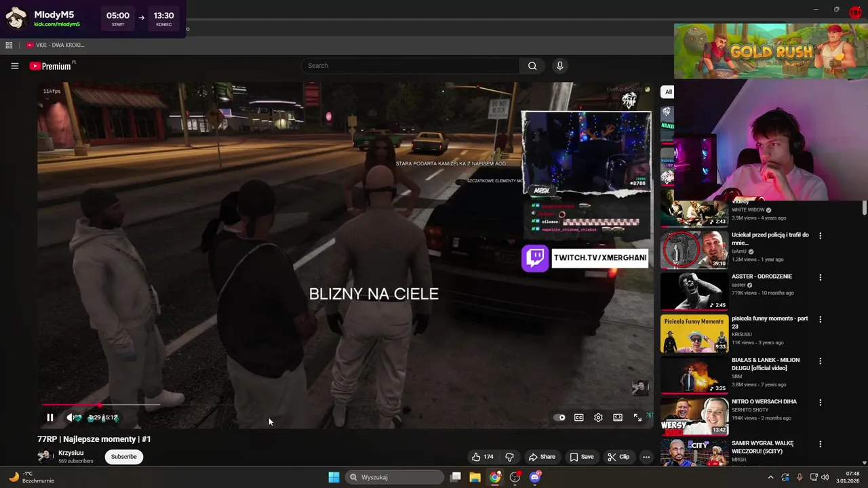Screen dimensions: 868x488
Task: Toggle the autoplay switch in player
Action: point(559,418)
